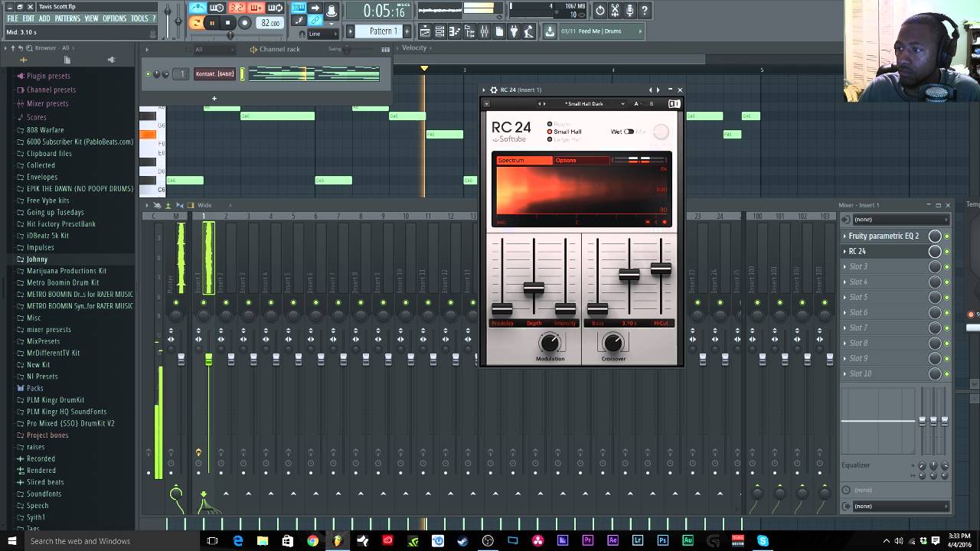Click the audio scissors tool icon
Image resolution: width=980 pixels, height=551 pixels.
[615, 11]
